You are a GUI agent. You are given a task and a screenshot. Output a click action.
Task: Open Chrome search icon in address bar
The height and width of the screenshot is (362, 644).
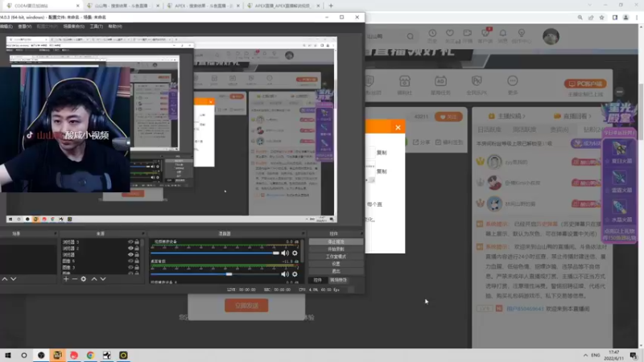click(x=580, y=18)
